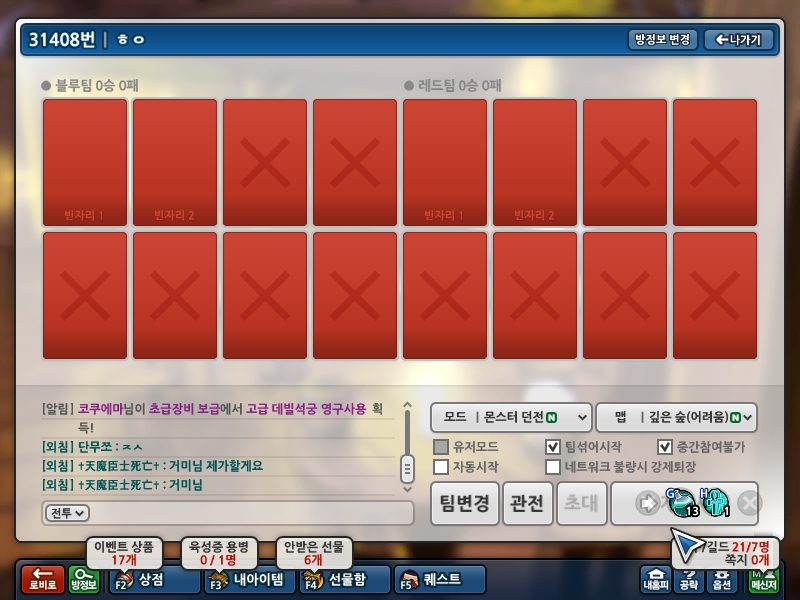Click the 내홈피 homepage icon
800x600 pixels.
656,580
